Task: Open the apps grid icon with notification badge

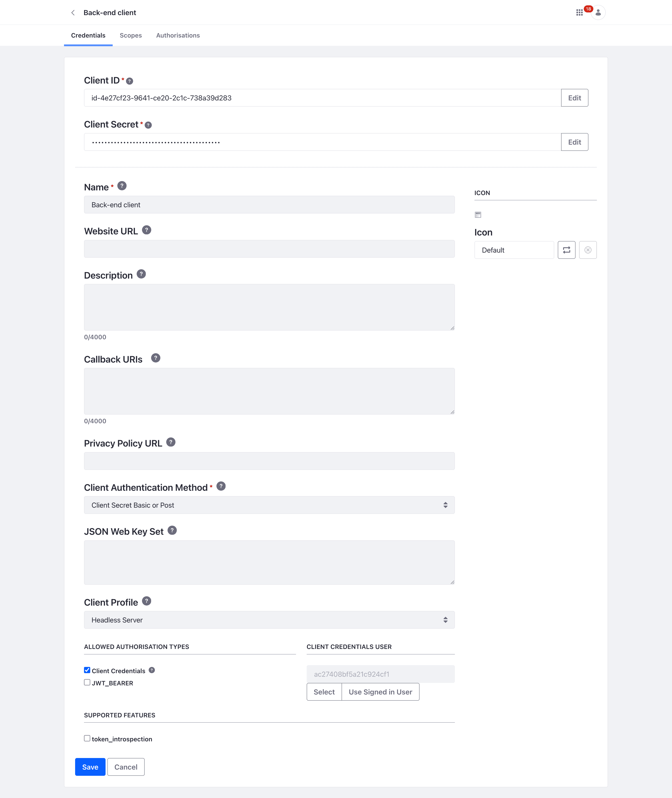Action: pos(580,13)
